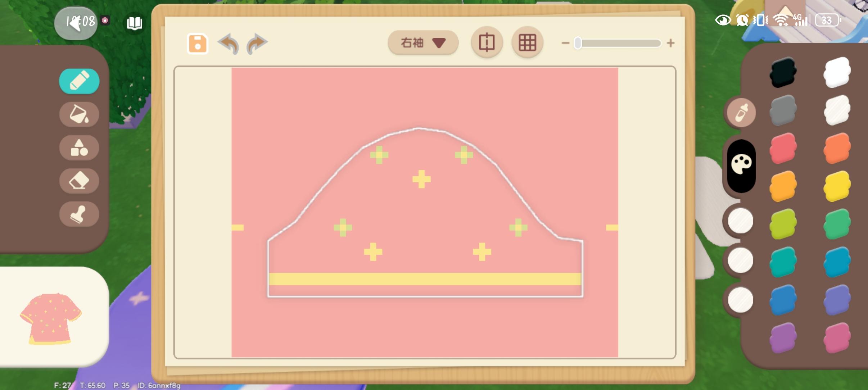Click the save floppy disk icon
This screenshot has width=868, height=390.
click(198, 44)
